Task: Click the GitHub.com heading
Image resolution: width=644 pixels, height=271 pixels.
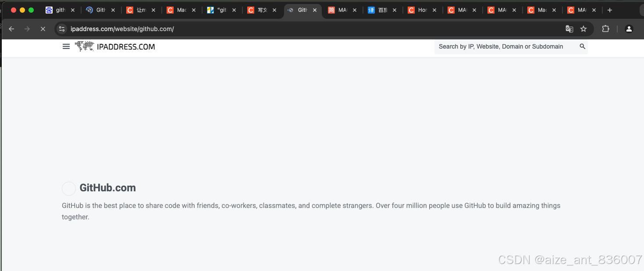Action: [x=107, y=188]
